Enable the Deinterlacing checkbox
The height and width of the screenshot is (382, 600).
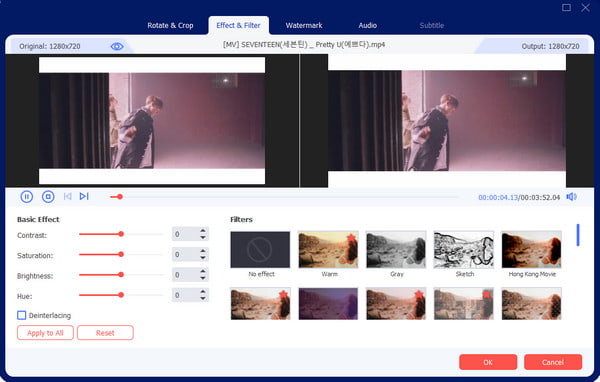point(22,315)
